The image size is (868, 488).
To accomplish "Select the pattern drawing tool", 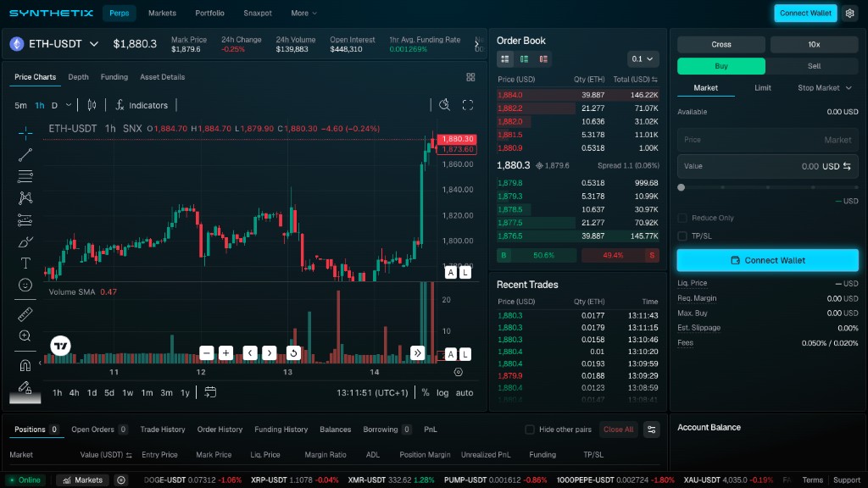I will click(x=25, y=198).
